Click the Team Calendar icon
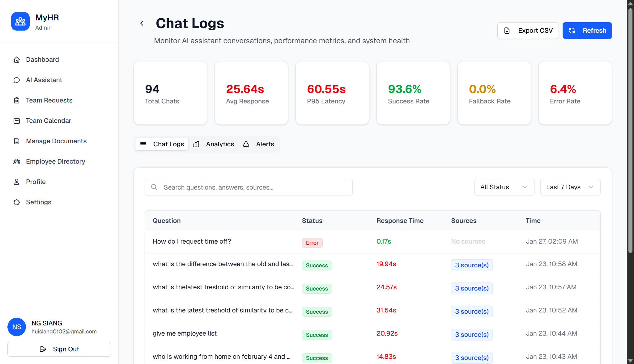 point(17,121)
